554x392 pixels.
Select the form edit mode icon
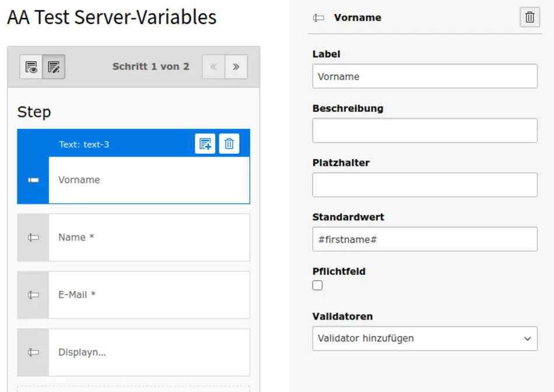[54, 67]
